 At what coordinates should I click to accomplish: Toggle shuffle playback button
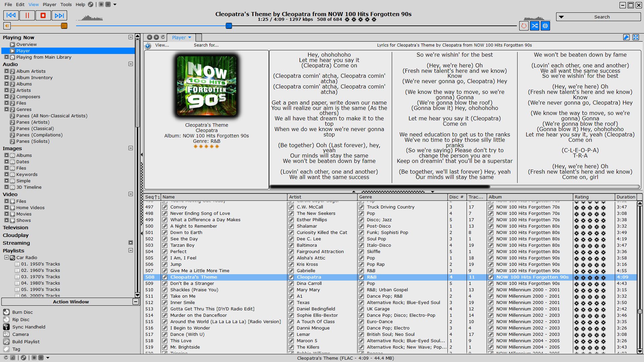point(535,26)
